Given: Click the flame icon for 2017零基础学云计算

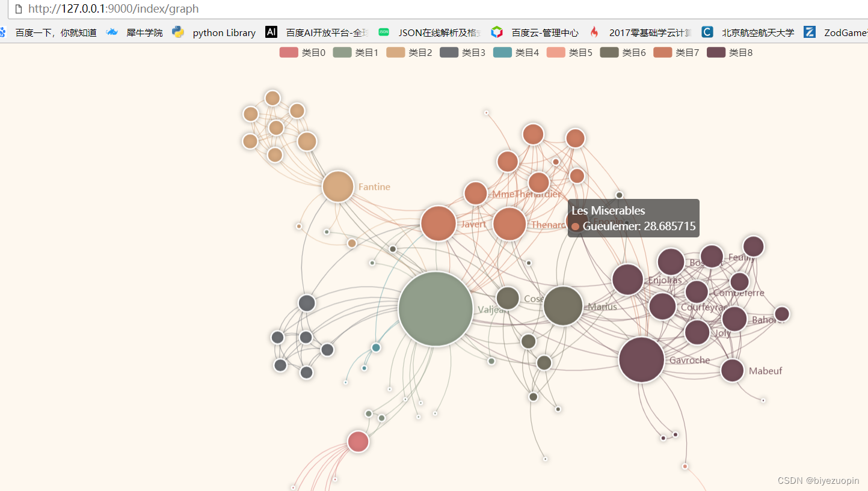Looking at the screenshot, I should point(594,32).
